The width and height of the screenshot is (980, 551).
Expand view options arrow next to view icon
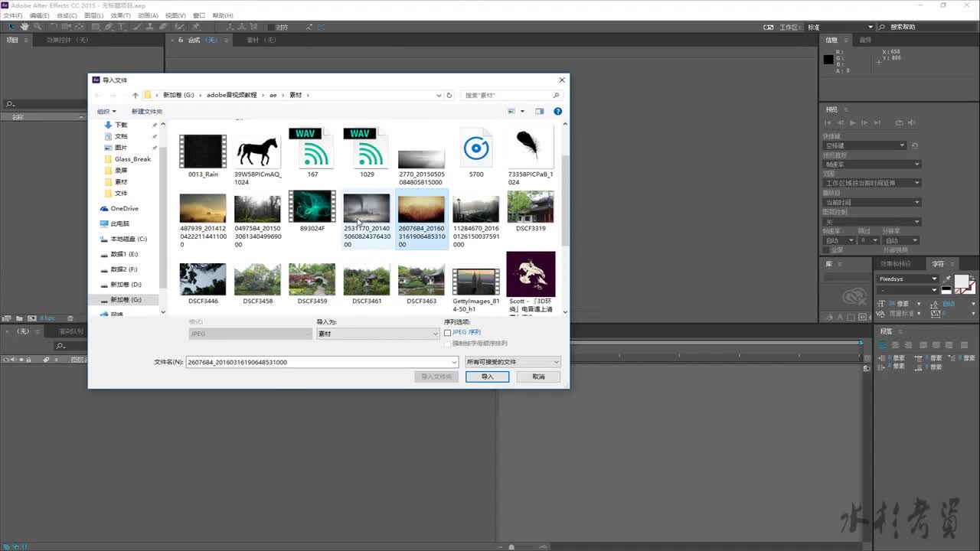point(522,111)
